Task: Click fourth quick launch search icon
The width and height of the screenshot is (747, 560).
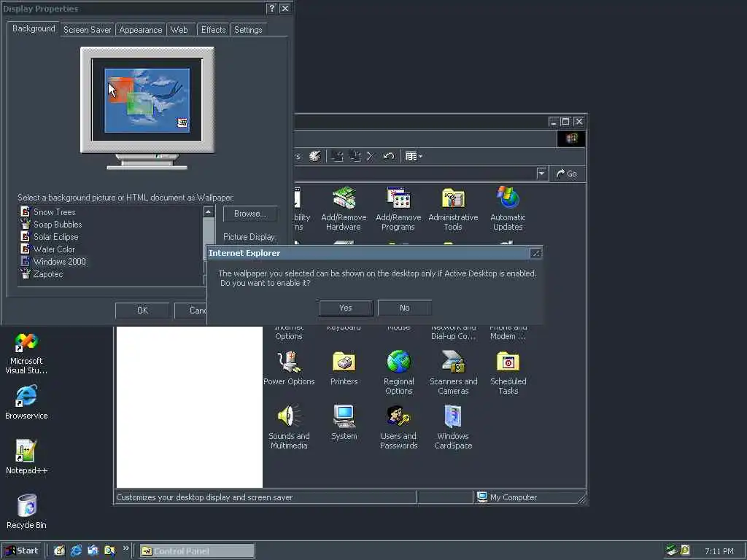Action: (110, 551)
